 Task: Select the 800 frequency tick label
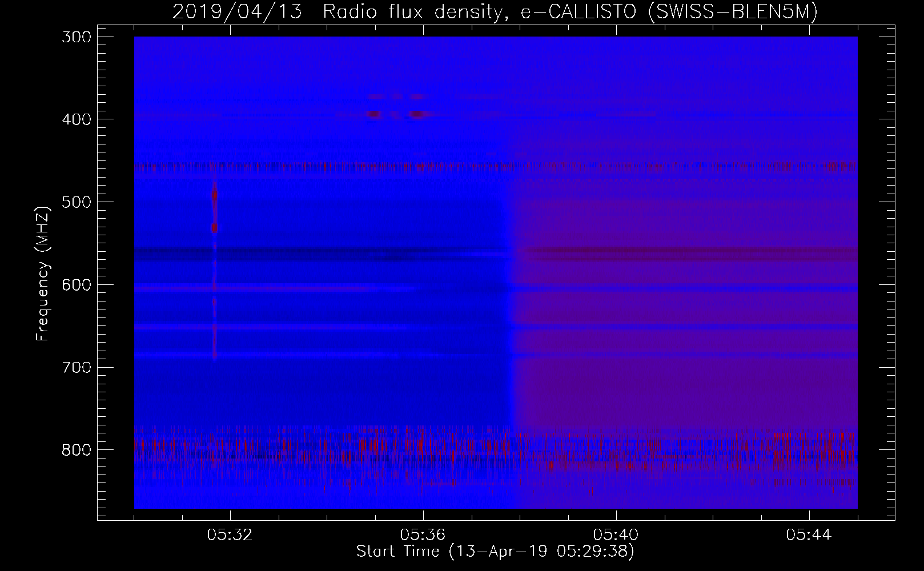76,450
